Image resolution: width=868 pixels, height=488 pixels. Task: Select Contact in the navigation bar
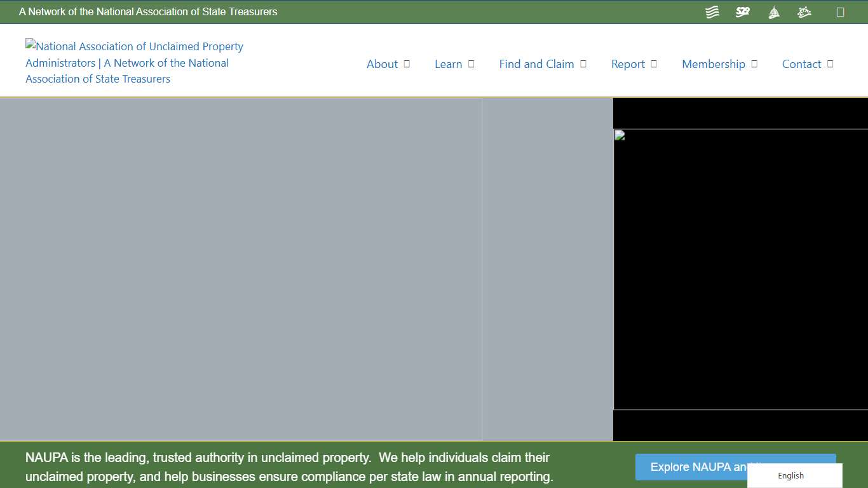pyautogui.click(x=801, y=64)
